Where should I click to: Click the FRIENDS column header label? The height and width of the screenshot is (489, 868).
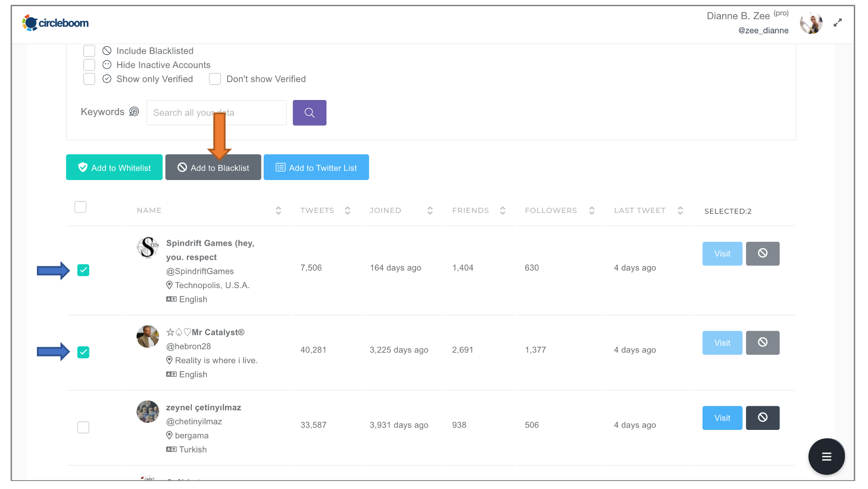click(470, 210)
